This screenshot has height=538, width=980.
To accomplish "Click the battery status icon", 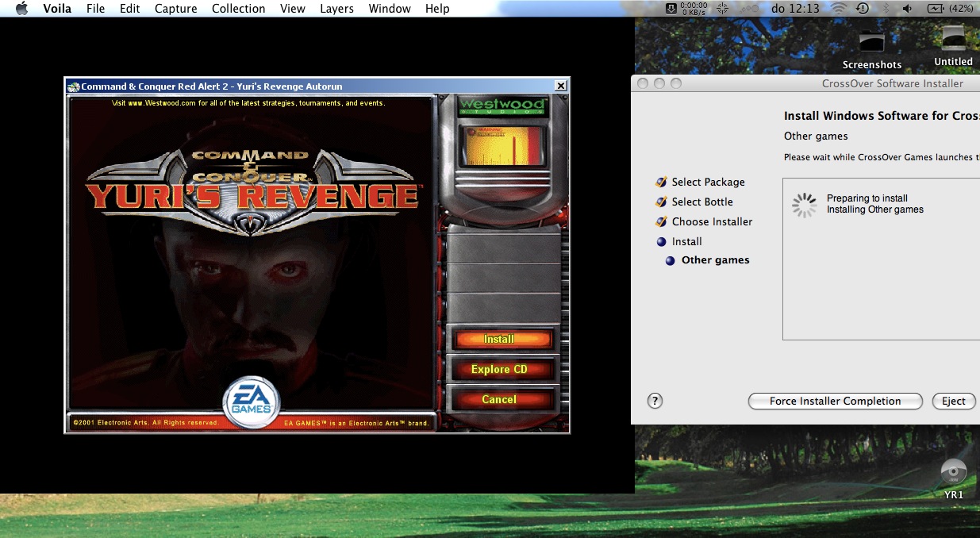I will tap(935, 9).
